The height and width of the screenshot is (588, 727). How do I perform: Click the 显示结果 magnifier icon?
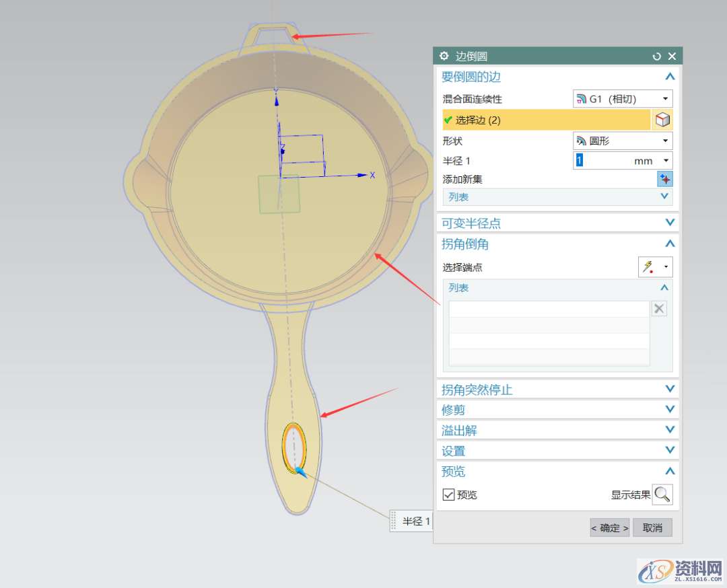click(662, 494)
